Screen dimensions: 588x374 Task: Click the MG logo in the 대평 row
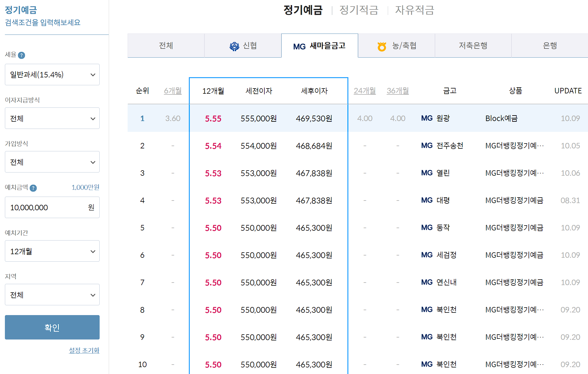[427, 201]
